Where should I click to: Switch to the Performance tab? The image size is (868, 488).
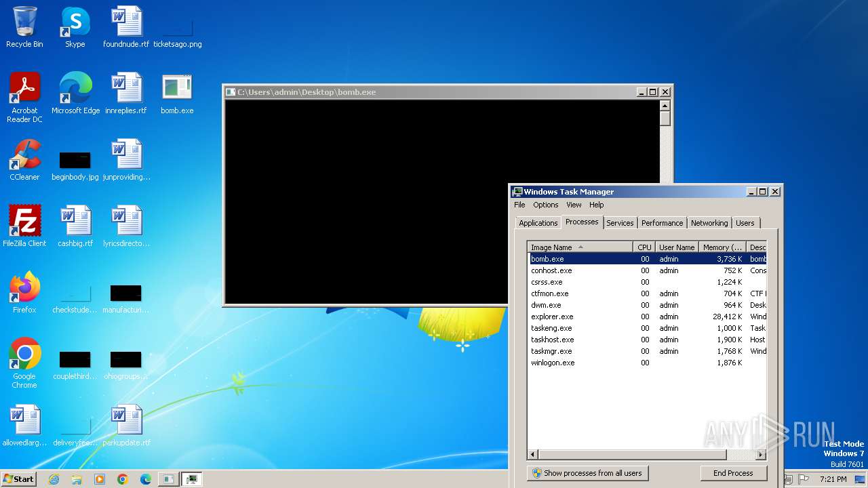tap(662, 223)
